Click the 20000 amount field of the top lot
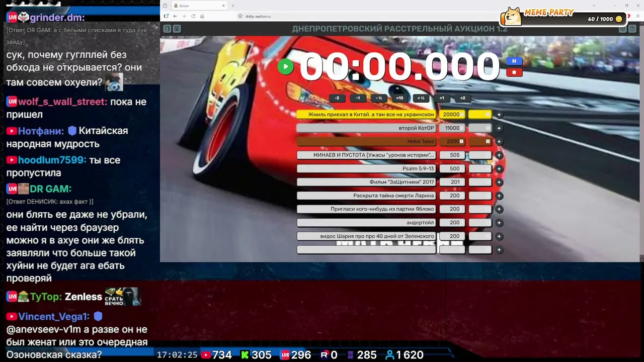The width and height of the screenshot is (644, 362). 452,115
